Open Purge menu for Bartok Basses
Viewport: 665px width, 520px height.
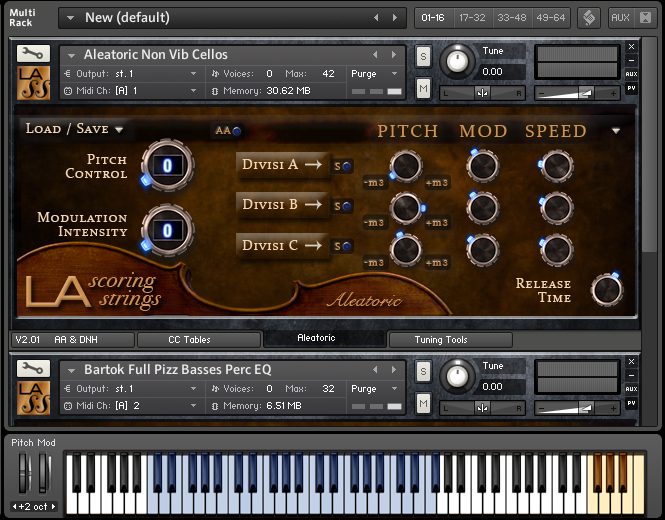click(374, 389)
